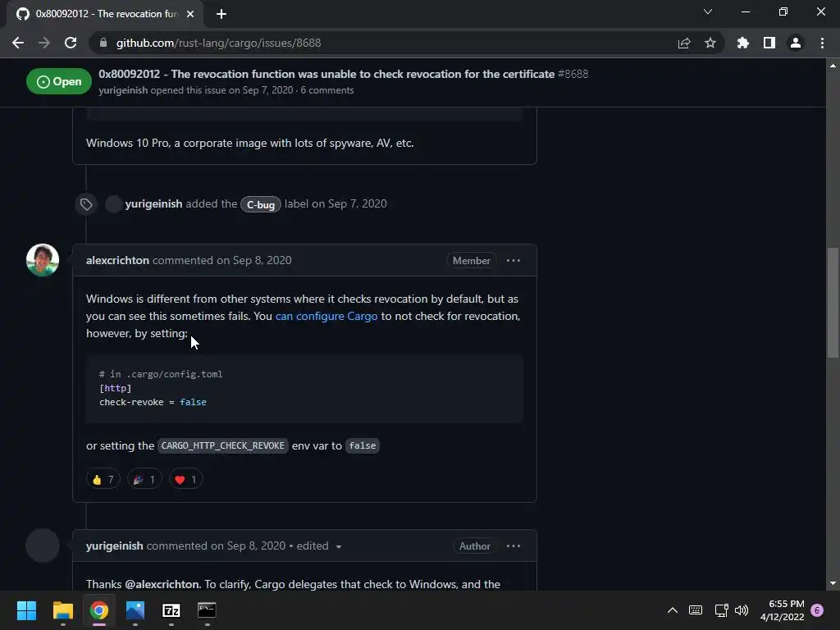The height and width of the screenshot is (630, 840).
Task: Click the Chrome taskbar icon
Action: (x=99, y=610)
